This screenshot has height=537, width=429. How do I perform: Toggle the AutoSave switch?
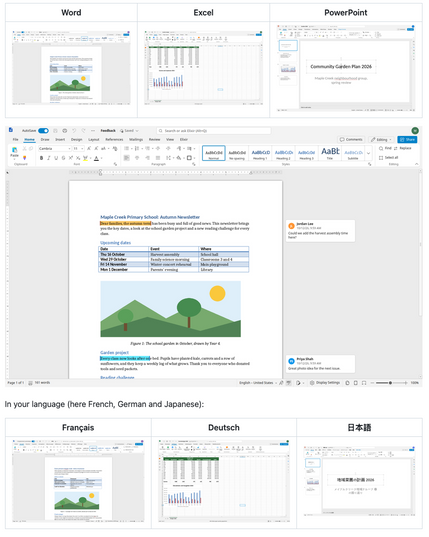click(43, 131)
